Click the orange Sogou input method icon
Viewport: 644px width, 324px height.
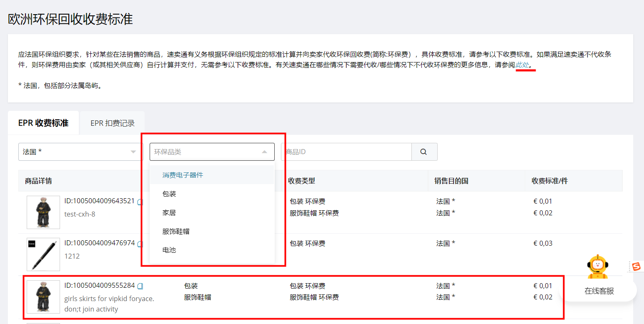click(636, 267)
